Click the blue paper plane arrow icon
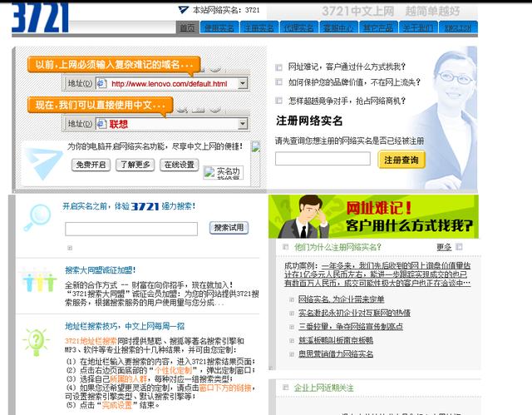This screenshot has width=532, height=415. point(39,161)
